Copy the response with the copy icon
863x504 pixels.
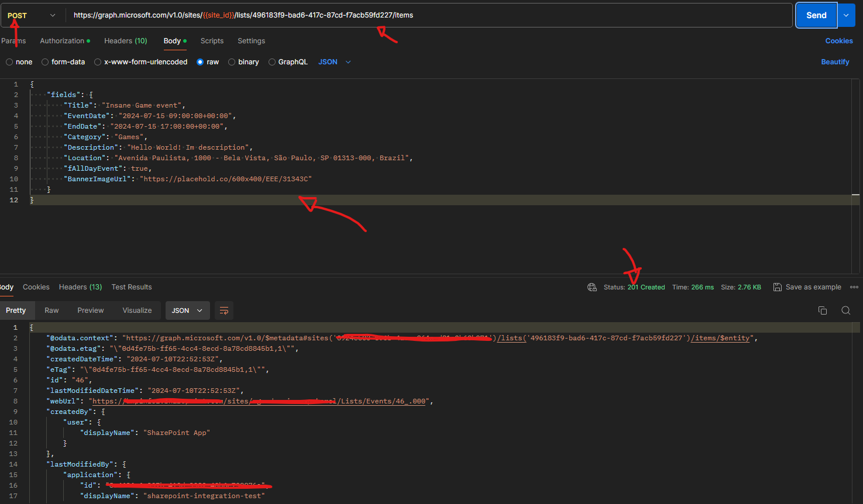click(x=823, y=310)
